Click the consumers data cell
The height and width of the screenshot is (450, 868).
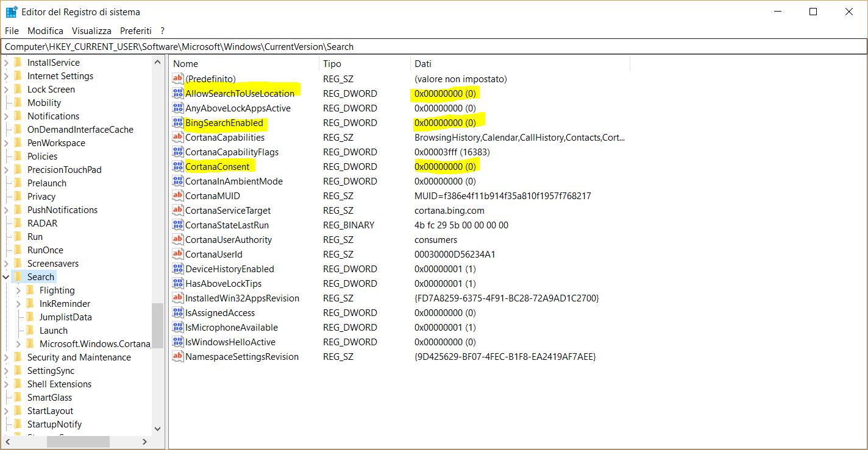click(436, 239)
